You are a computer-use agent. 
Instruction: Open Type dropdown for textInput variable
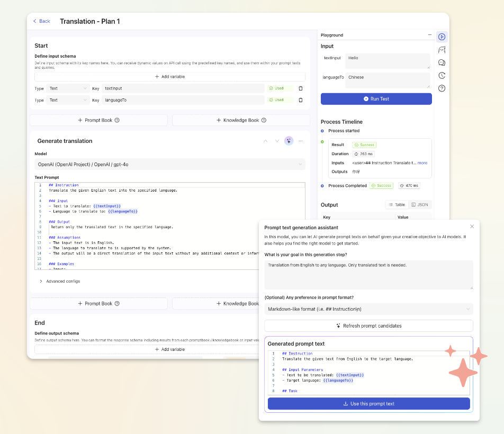(68, 88)
